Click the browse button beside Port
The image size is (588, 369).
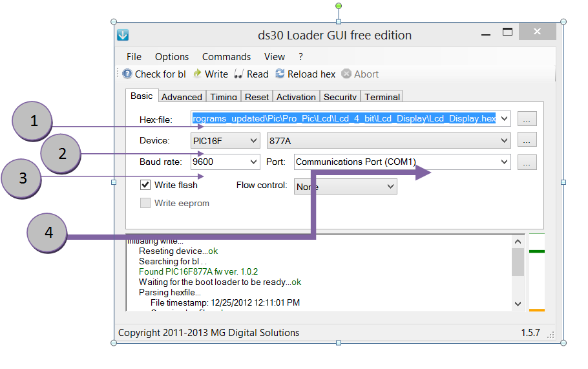click(x=527, y=162)
